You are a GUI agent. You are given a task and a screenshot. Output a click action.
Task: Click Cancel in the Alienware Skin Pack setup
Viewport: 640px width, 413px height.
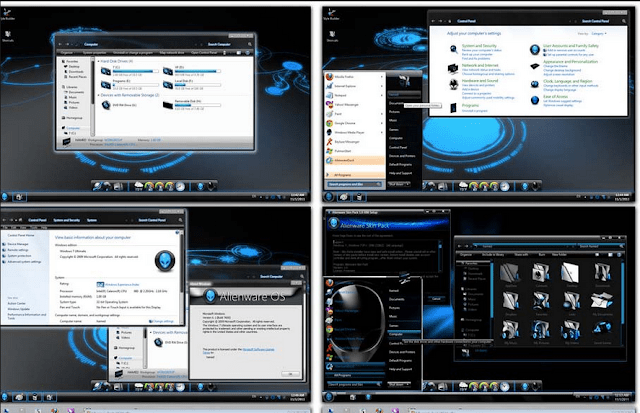[436, 299]
